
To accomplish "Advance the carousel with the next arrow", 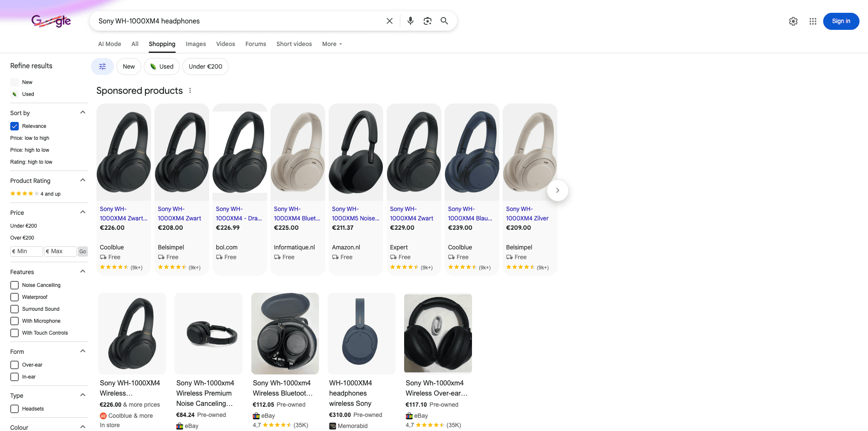I will [x=558, y=191].
